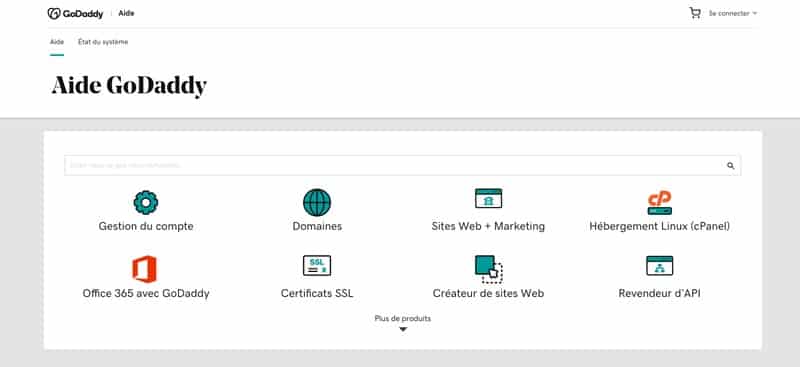Open Office 365 avec GoDaddy link
The width and height of the screenshot is (800, 367).
coord(146,293)
